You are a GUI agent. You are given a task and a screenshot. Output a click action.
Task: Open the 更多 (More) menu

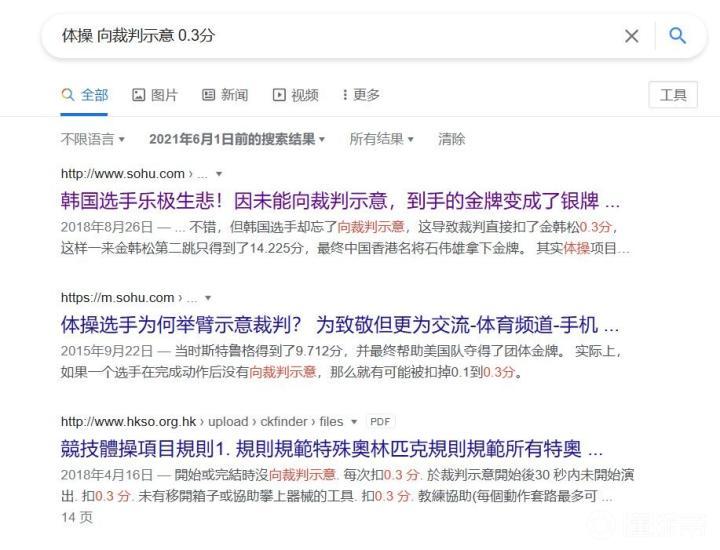361,95
